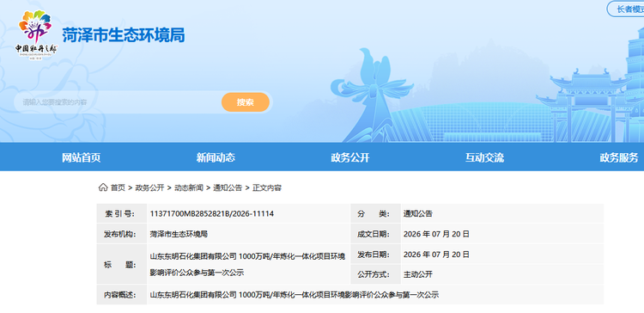Open the 互动交流 nav item
644x313 pixels.
[484, 157]
